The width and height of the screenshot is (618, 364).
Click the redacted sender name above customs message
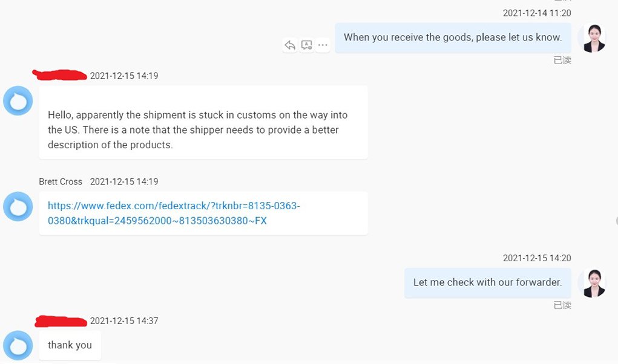[x=59, y=76]
